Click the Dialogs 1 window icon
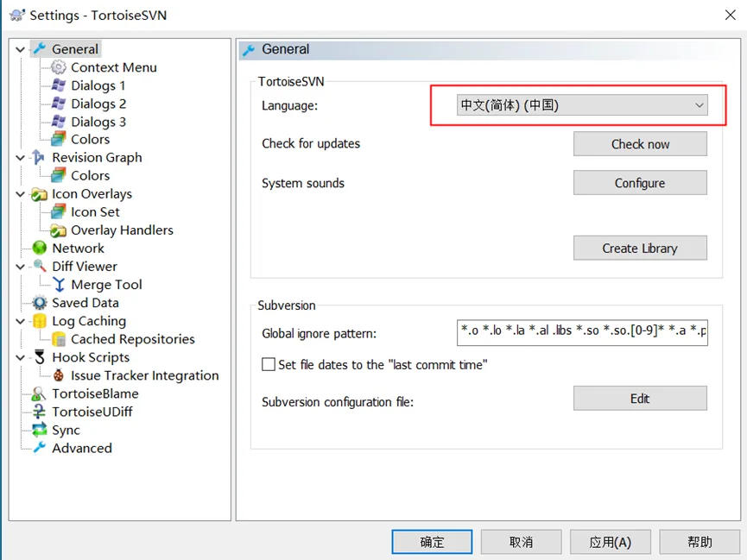This screenshot has width=747, height=560. coord(59,85)
